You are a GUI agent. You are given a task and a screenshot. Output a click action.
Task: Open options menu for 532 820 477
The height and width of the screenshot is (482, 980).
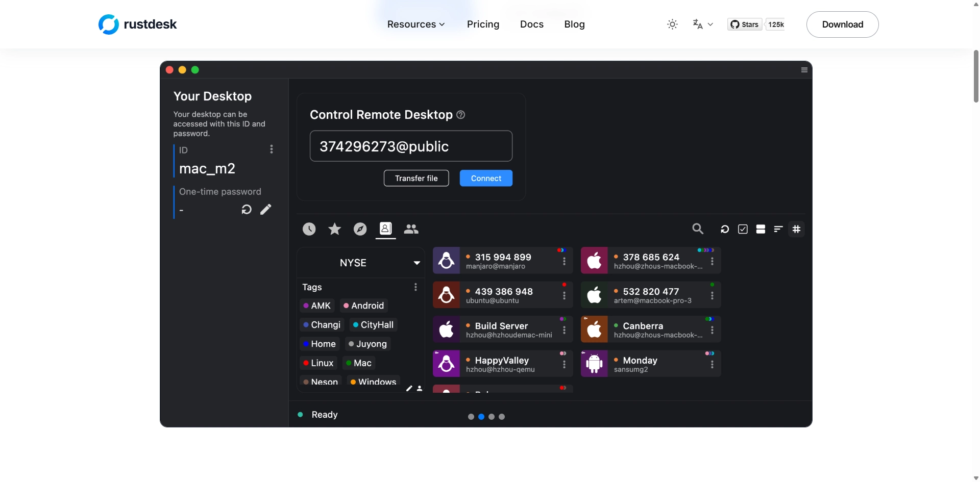[712, 295]
